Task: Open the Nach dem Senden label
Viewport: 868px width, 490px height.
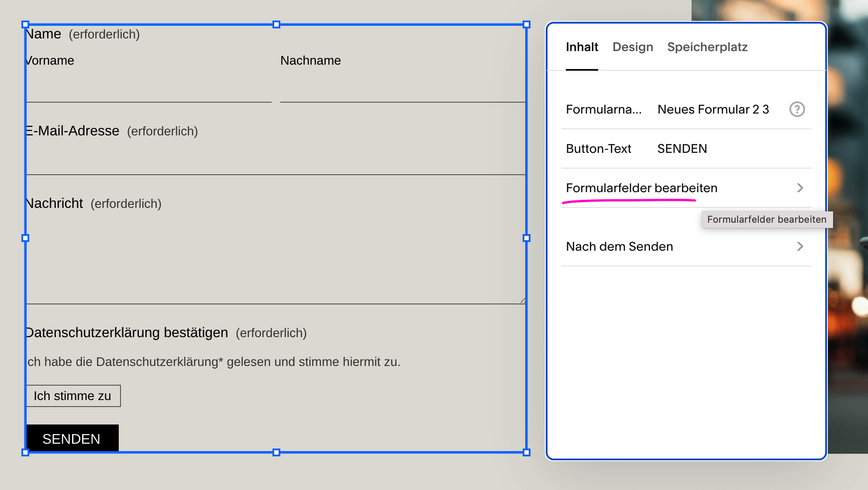Action: click(x=619, y=246)
